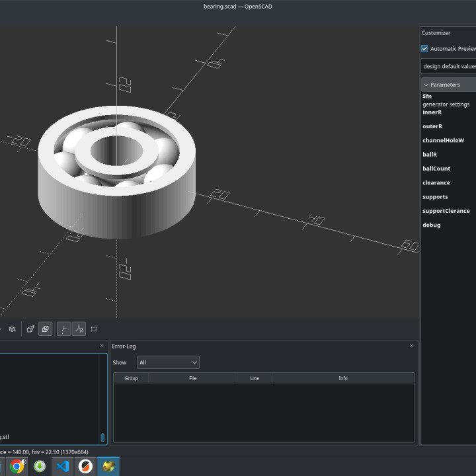Toggle Show Scale Markers icon
Image resolution: width=476 pixels, height=476 pixels.
79,329
